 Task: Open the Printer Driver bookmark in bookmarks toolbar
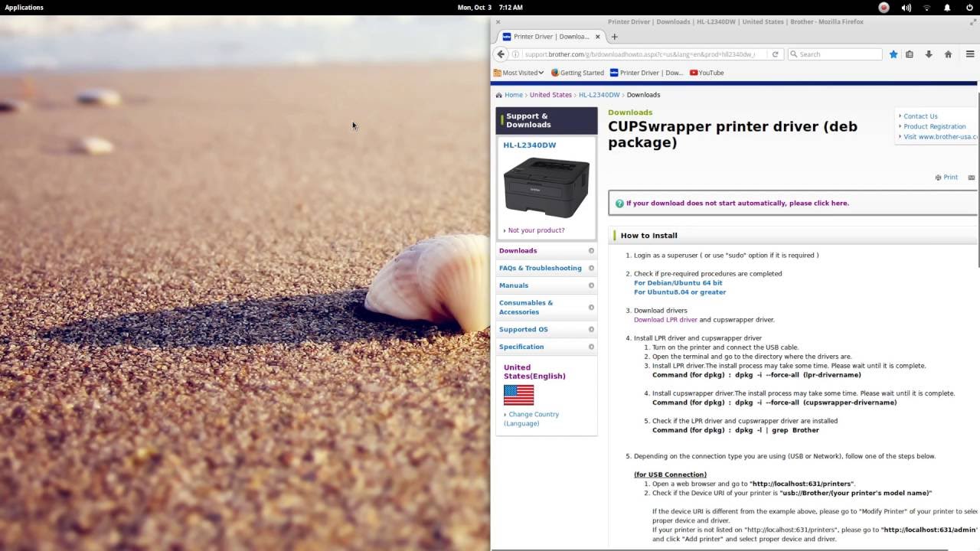coord(646,73)
